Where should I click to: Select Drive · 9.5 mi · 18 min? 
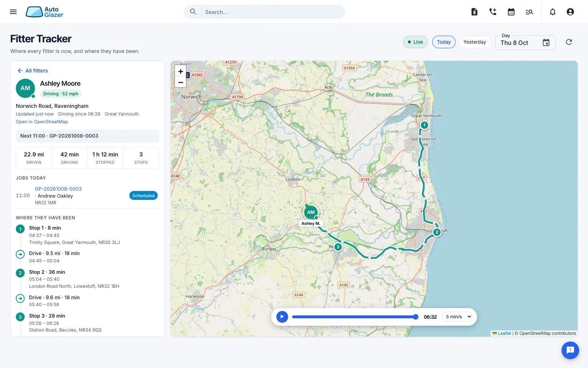87,257
